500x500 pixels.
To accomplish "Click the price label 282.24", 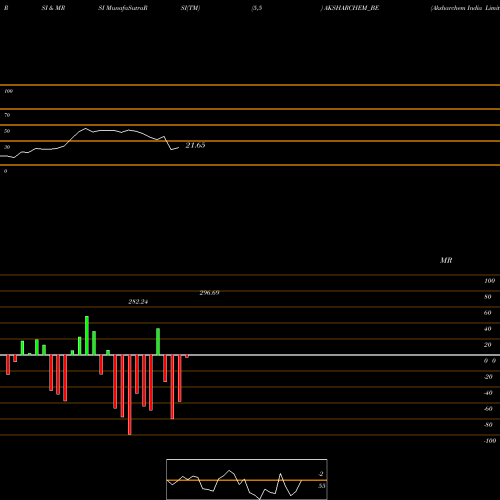I will 138,302.
